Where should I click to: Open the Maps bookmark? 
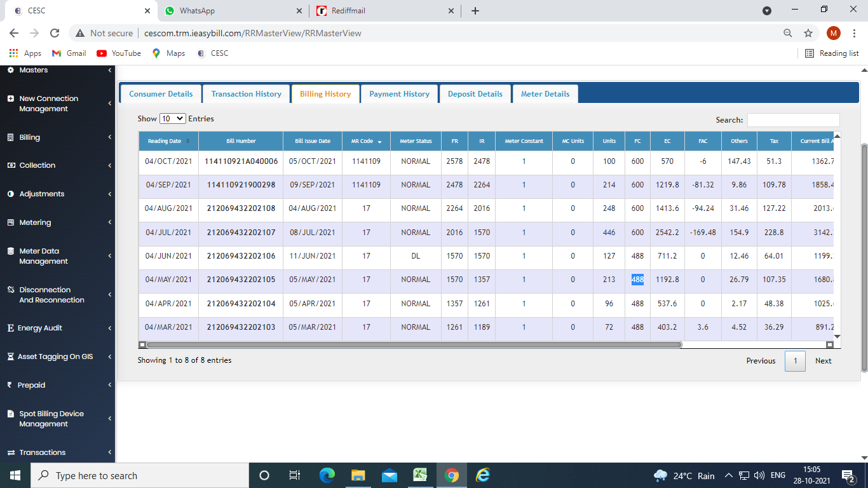[168, 53]
